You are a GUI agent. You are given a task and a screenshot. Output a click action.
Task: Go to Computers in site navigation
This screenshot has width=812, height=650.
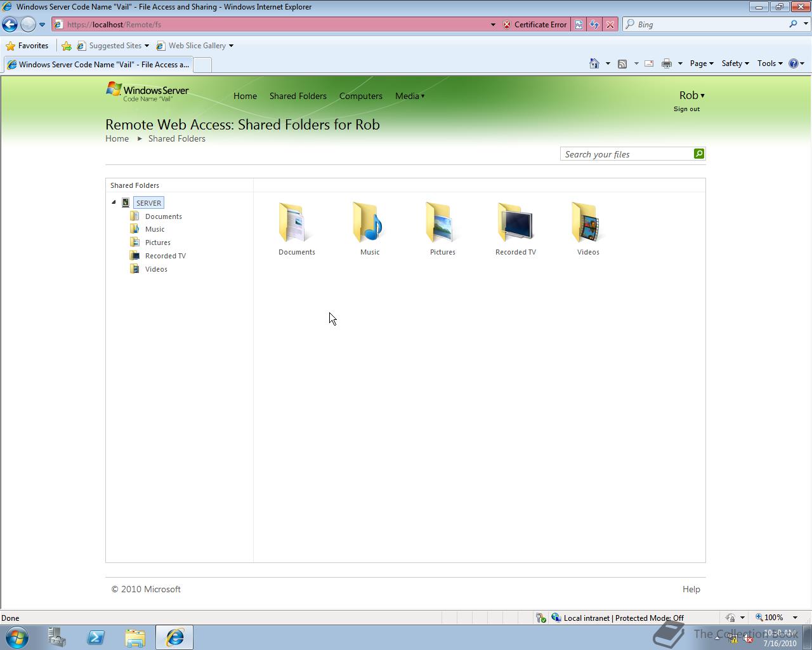(361, 96)
